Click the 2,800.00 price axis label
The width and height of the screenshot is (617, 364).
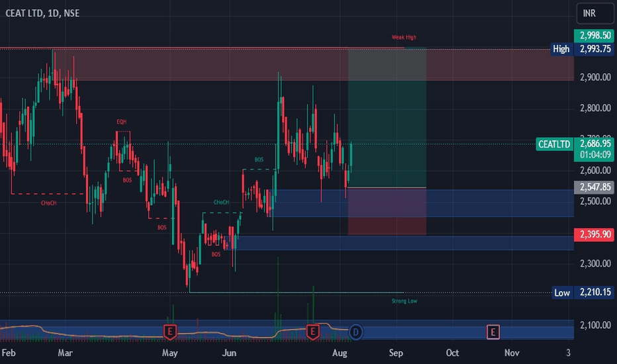click(595, 109)
